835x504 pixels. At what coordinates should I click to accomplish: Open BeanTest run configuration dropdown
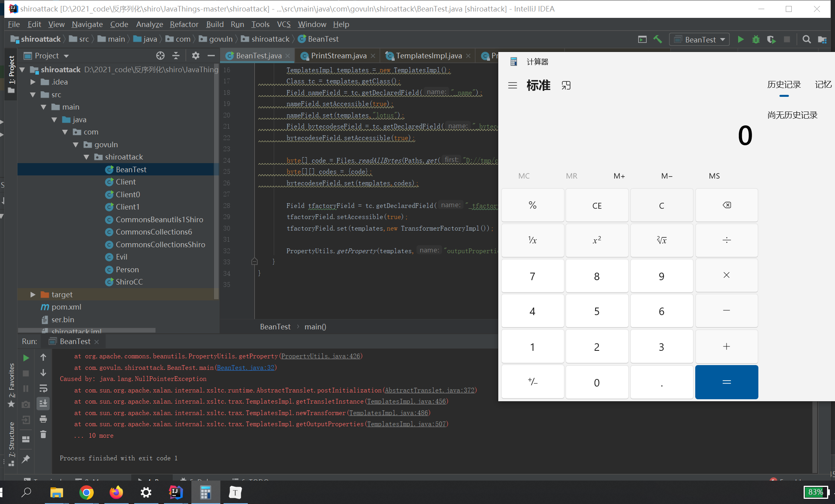(699, 39)
